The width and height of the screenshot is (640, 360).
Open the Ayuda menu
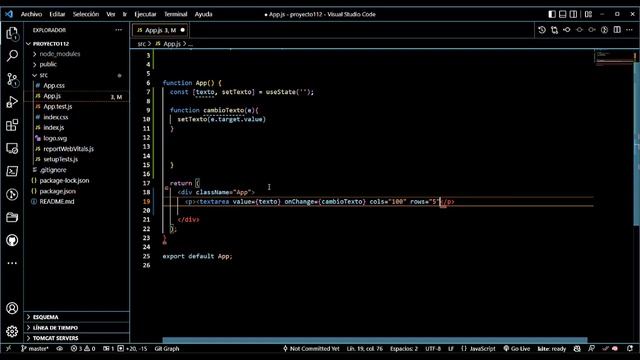pyautogui.click(x=203, y=14)
